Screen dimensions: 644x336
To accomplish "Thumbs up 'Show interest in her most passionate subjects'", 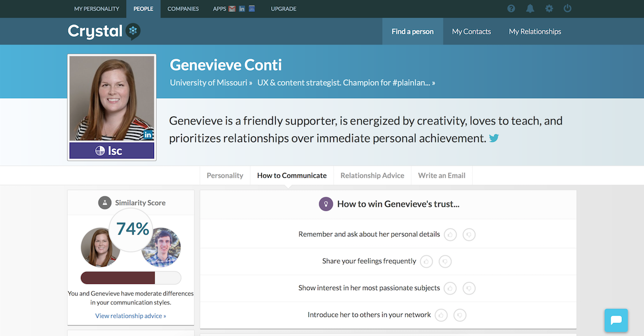I will tap(450, 288).
